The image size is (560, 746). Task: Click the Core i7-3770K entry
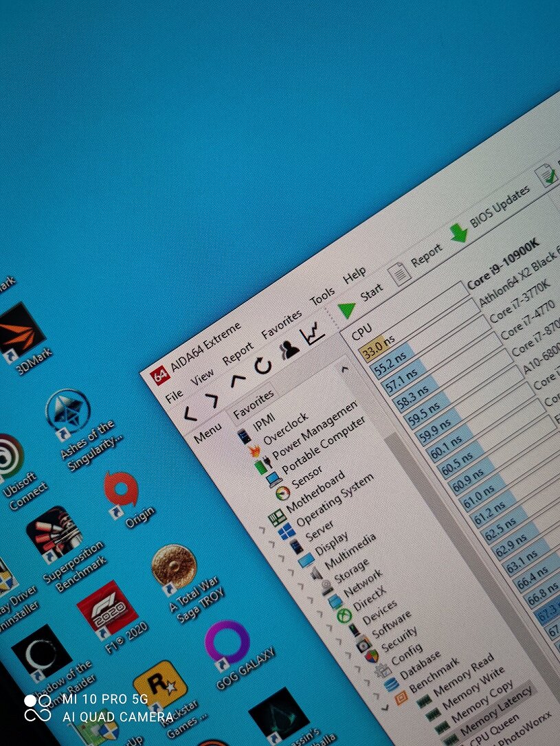(519, 302)
